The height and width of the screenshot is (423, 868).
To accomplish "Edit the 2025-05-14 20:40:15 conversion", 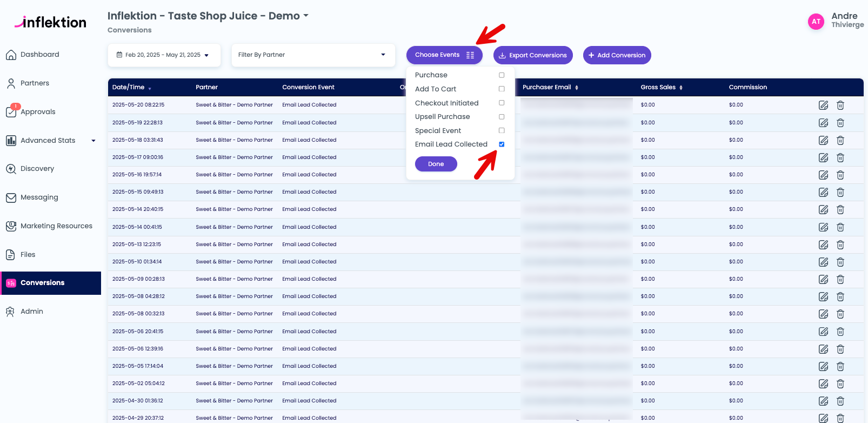I will pyautogui.click(x=823, y=209).
